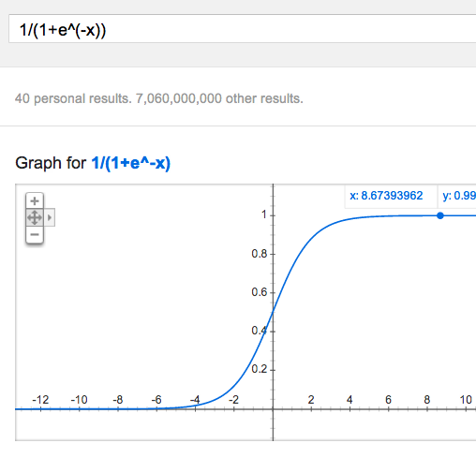Viewport: 476px width, 458px height.
Task: Click the y-axis label 0.8
Action: pos(260,254)
